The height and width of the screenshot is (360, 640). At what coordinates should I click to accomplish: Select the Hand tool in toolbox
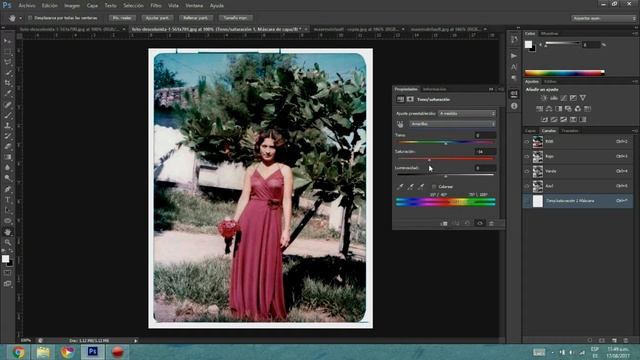7,232
